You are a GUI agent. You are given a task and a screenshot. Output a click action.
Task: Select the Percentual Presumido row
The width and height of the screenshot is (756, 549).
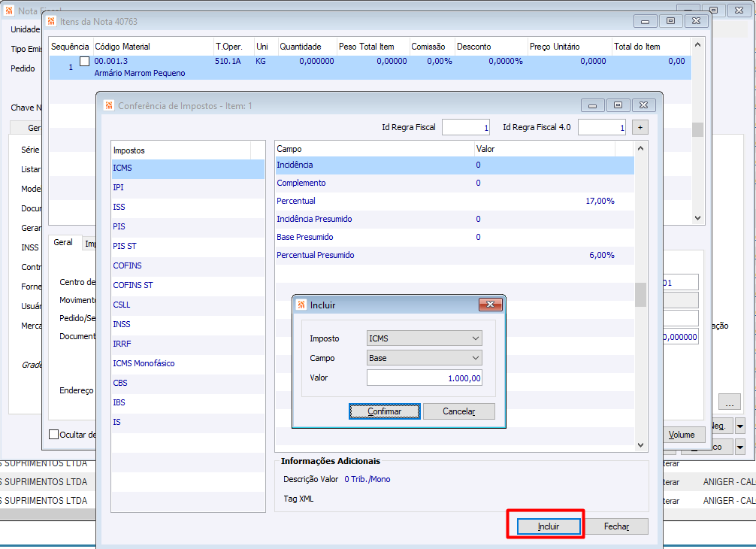coord(455,255)
